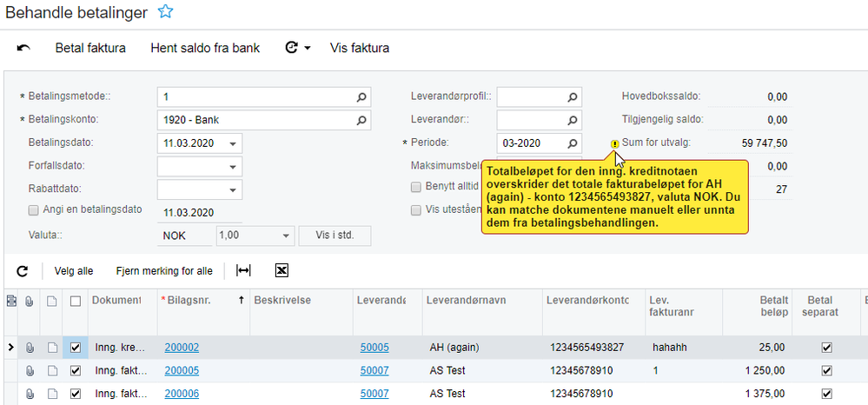Open the Forfallsdato date dropdown
868x405 pixels.
tap(233, 166)
